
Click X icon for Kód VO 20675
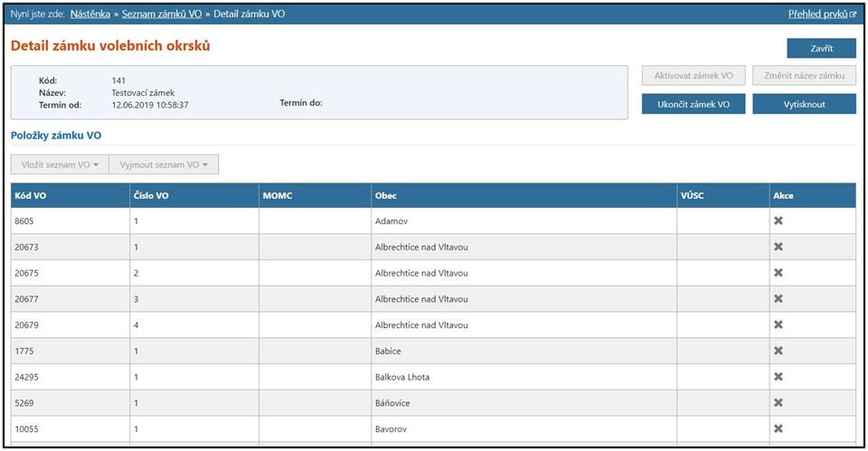click(778, 273)
